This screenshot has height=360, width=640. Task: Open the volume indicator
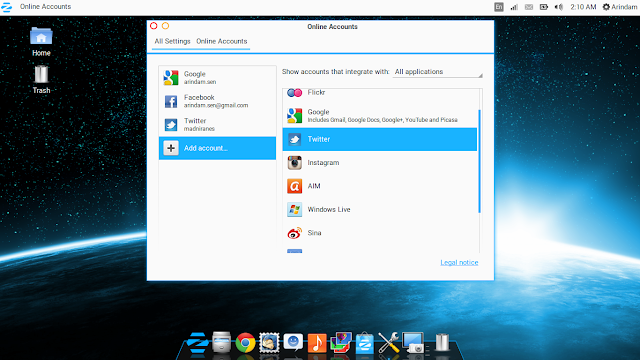point(559,7)
